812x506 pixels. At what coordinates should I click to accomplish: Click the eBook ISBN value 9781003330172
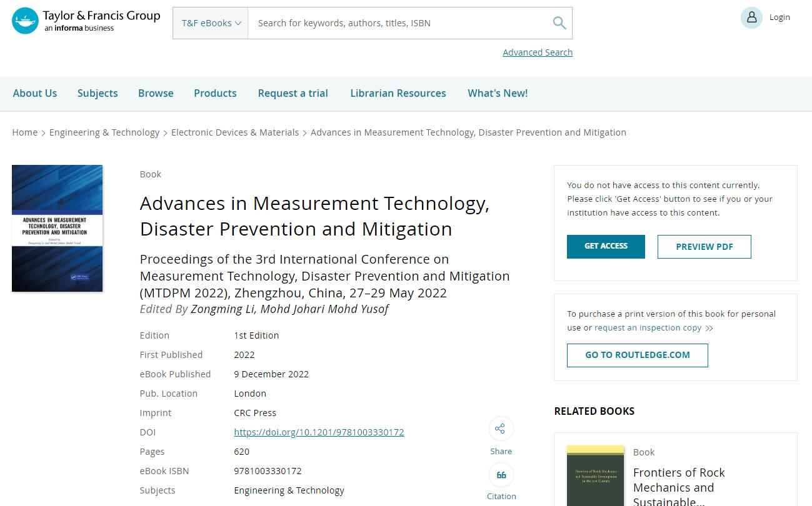(268, 471)
